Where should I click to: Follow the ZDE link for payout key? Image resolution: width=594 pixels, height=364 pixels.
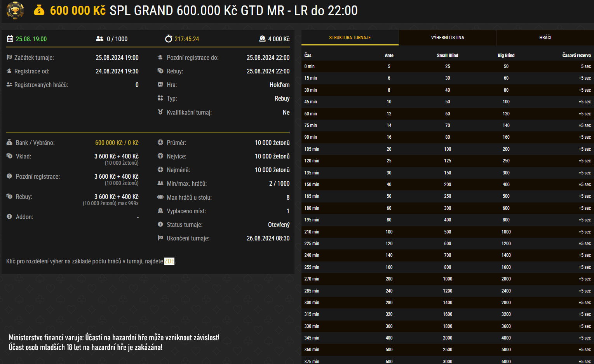click(169, 261)
